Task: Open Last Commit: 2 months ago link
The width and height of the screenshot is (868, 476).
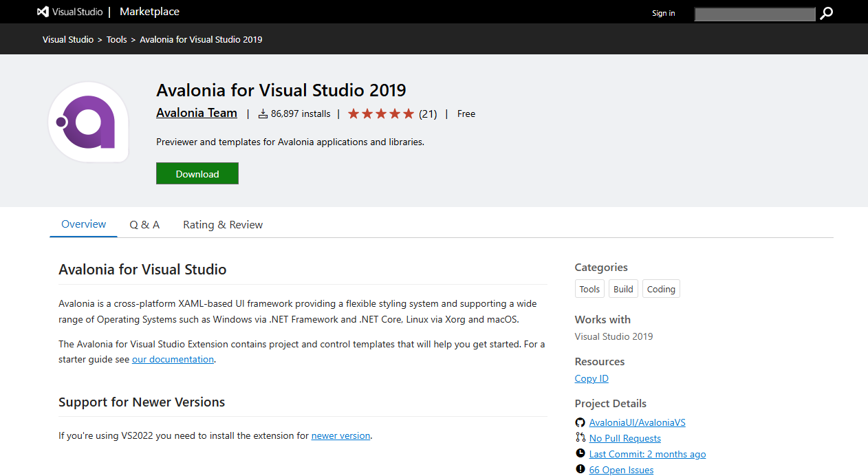Action: [x=648, y=454]
